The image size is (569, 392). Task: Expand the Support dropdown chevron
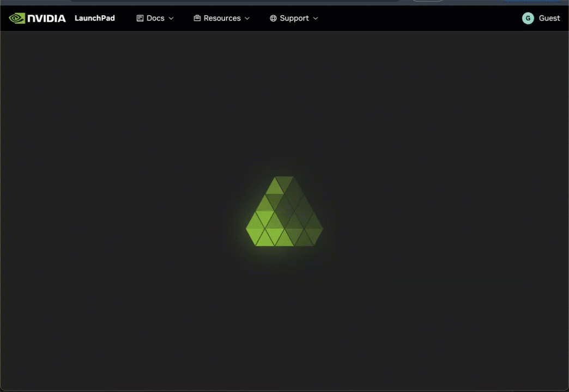coord(316,18)
